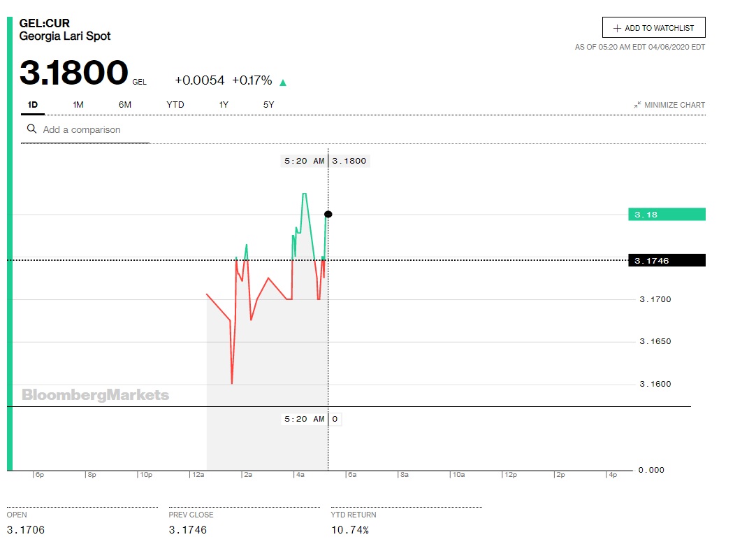Click the green 3.18 price label
This screenshot has height=544, width=756.
[667, 215]
